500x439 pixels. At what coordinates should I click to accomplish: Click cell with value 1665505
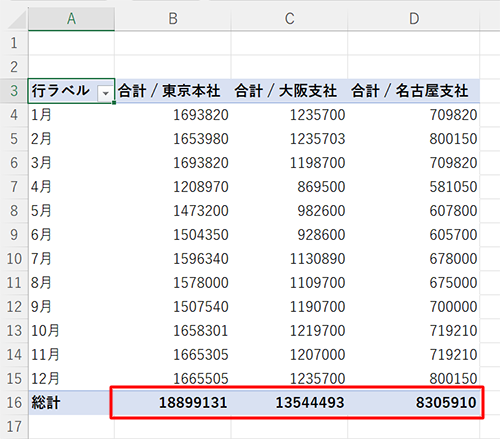[x=173, y=379]
